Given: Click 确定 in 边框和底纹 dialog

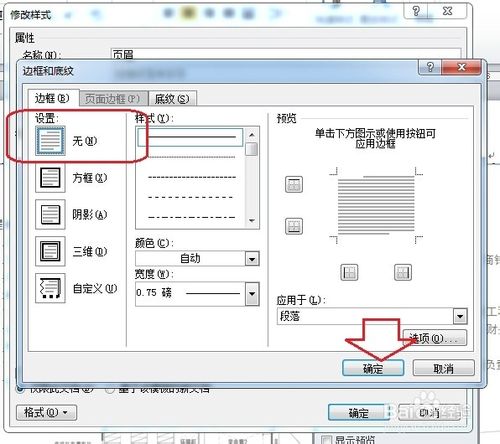Looking at the screenshot, I should coord(373,368).
